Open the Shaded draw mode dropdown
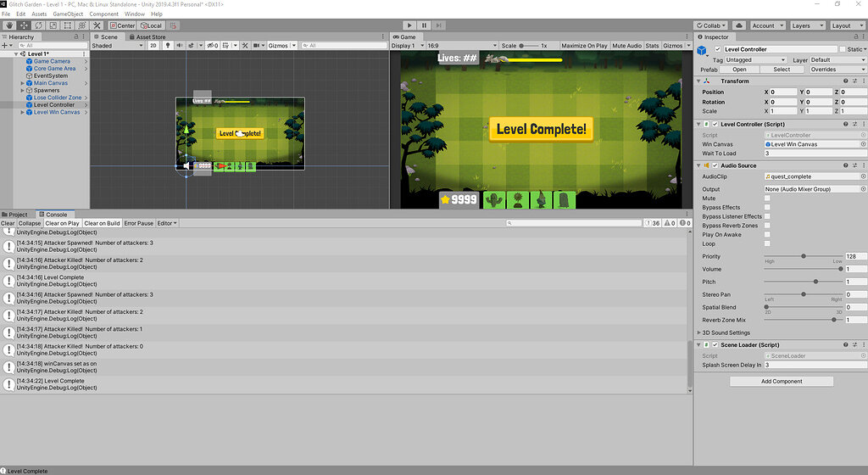This screenshot has height=475, width=868. click(117, 46)
